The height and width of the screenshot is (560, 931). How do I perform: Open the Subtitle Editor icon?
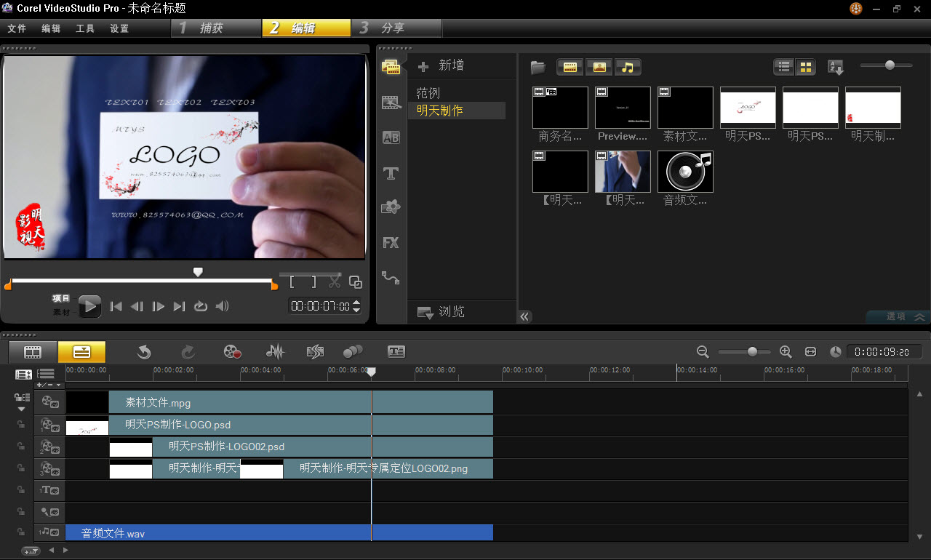pos(396,352)
